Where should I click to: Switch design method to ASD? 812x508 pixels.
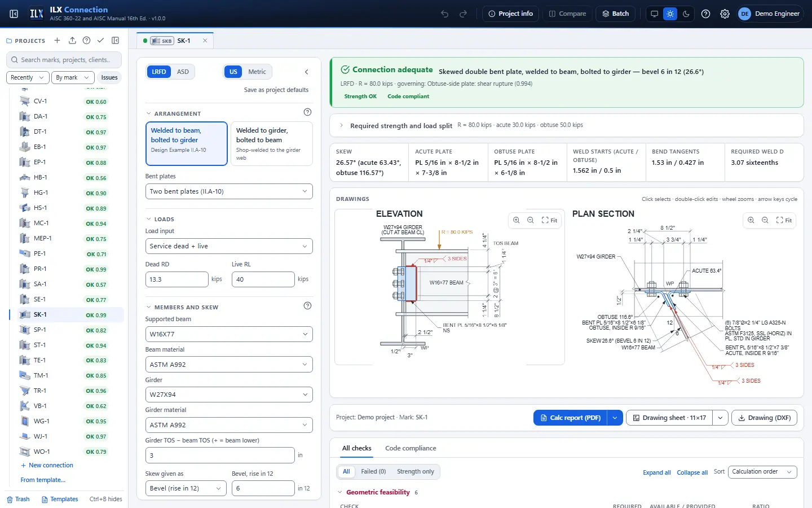183,72
